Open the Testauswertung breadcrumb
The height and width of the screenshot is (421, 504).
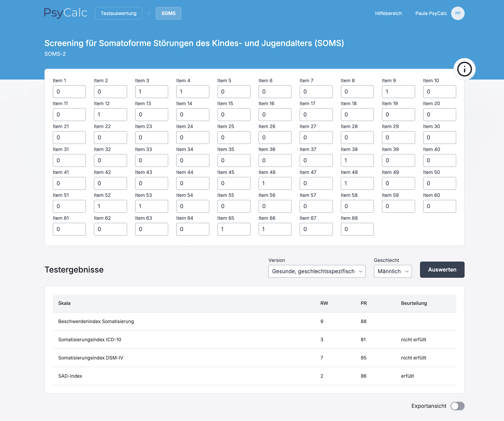pos(118,13)
